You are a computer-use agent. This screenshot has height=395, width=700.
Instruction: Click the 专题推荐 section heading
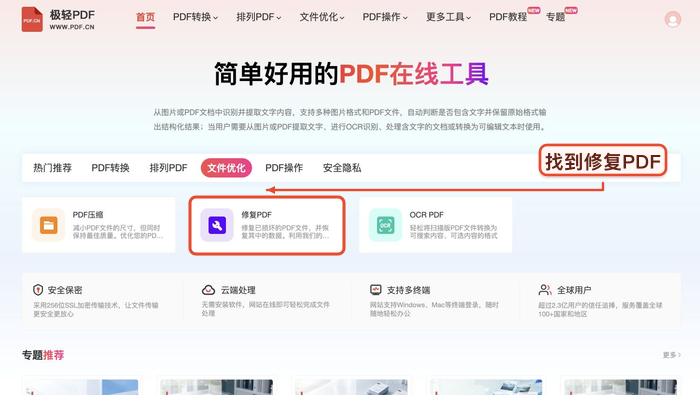[43, 355]
